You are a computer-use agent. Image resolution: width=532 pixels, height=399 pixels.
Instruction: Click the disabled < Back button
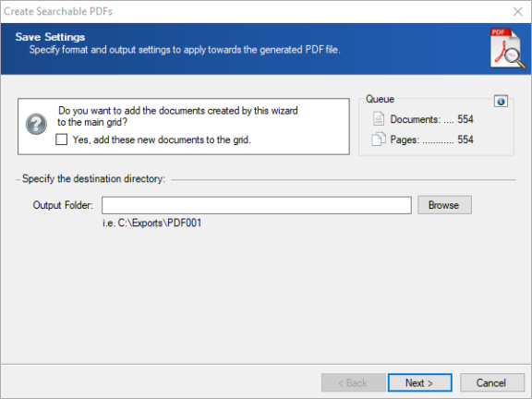click(353, 382)
